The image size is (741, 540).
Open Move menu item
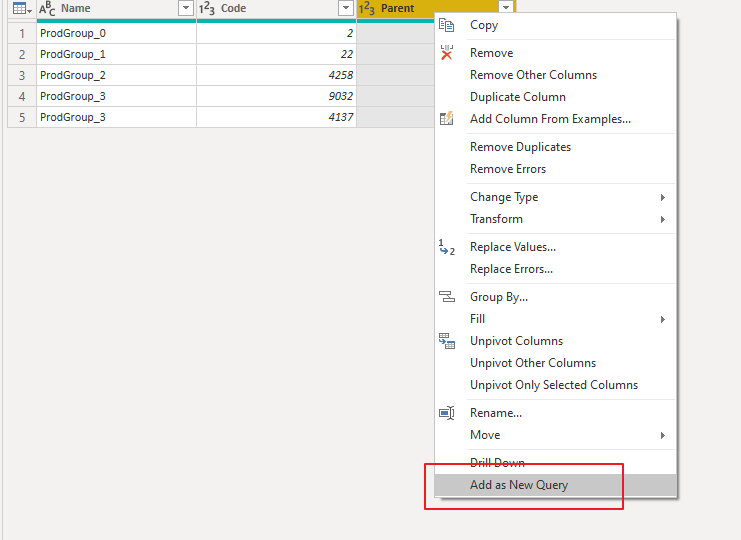pyautogui.click(x=556, y=435)
